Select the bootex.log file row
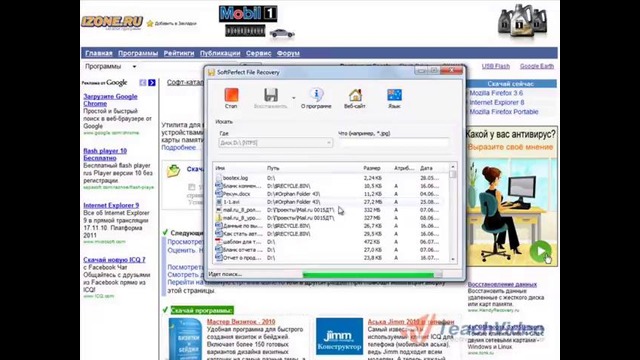Screen dimensions: 640x360 click(331, 178)
